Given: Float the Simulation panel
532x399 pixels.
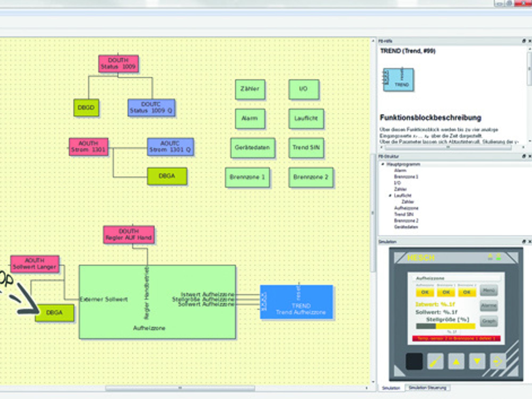Looking at the screenshot, I should click(x=524, y=242).
